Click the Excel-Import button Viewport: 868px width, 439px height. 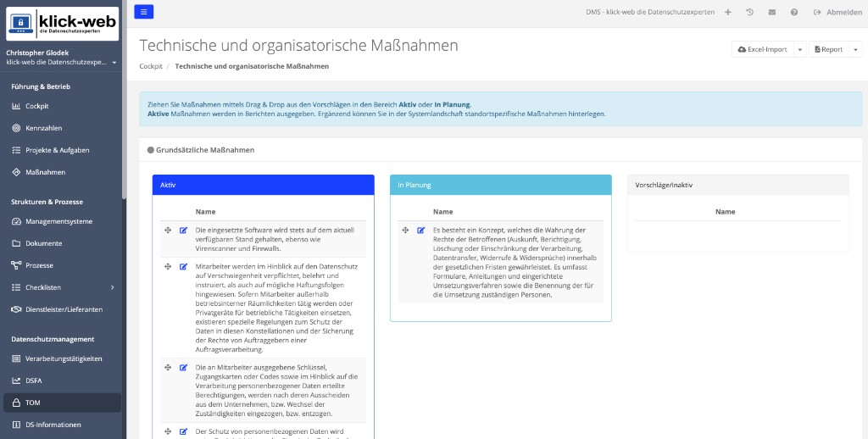tap(763, 49)
